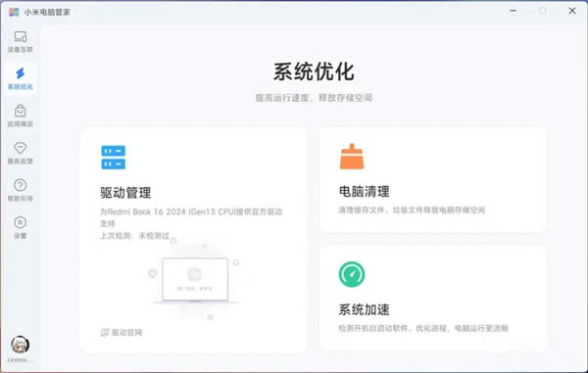588x373 pixels.
Task: Click the user avatar at sidebar bottom
Action: [20, 345]
